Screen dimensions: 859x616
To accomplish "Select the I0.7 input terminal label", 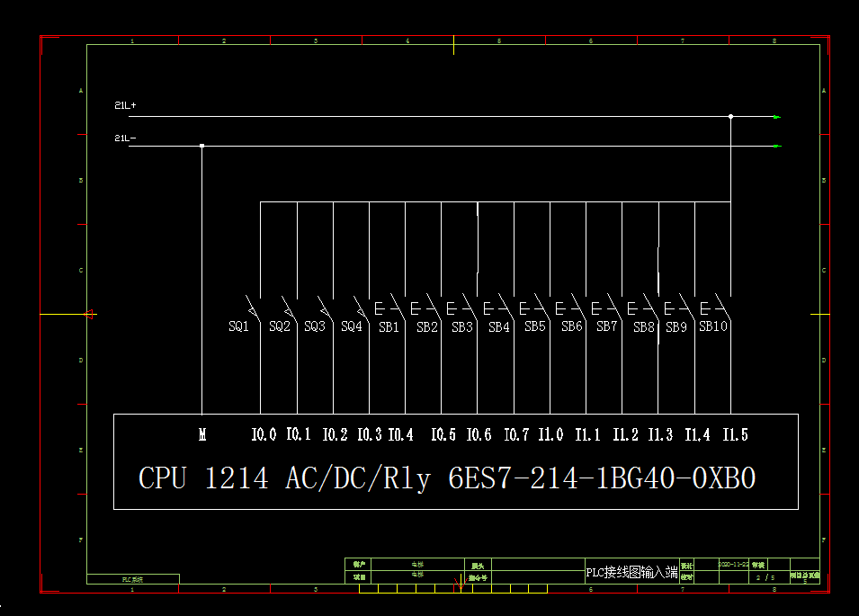I will tap(516, 434).
